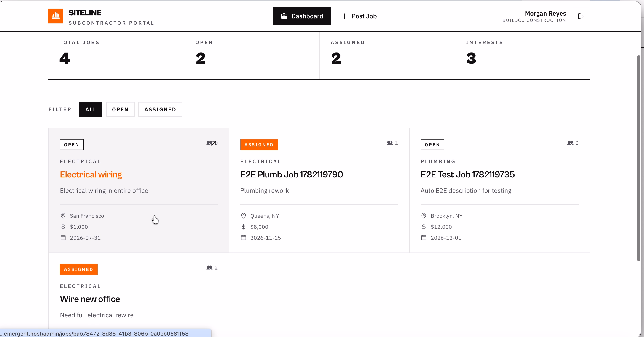
Task: Click interest count icon on Electrical wiring card
Action: point(209,143)
